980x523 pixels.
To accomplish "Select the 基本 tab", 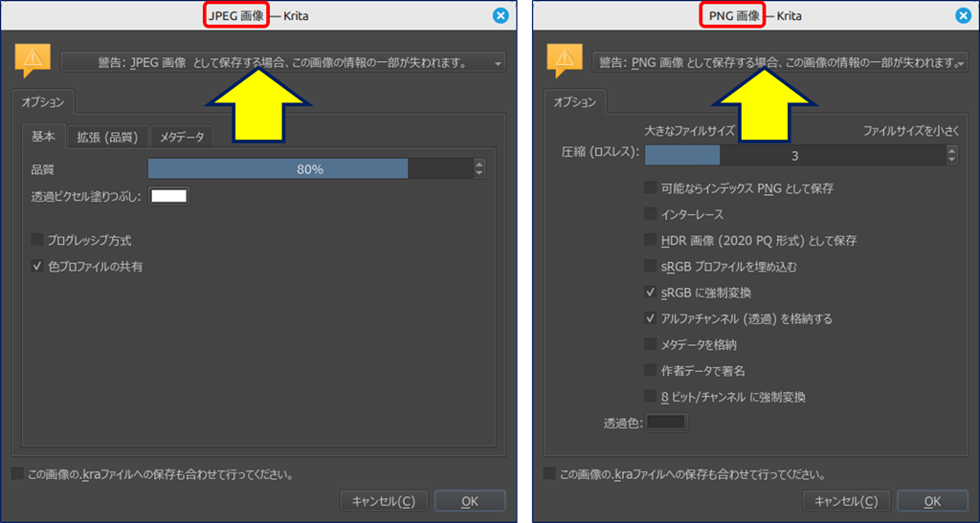I will [x=44, y=137].
